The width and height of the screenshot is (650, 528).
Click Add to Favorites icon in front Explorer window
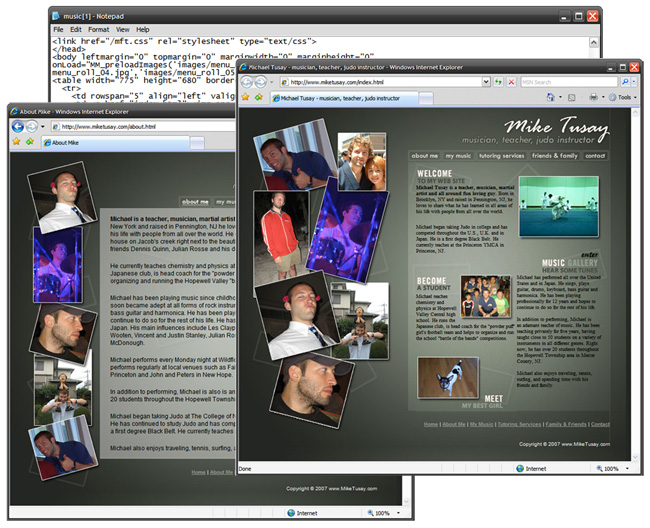259,97
